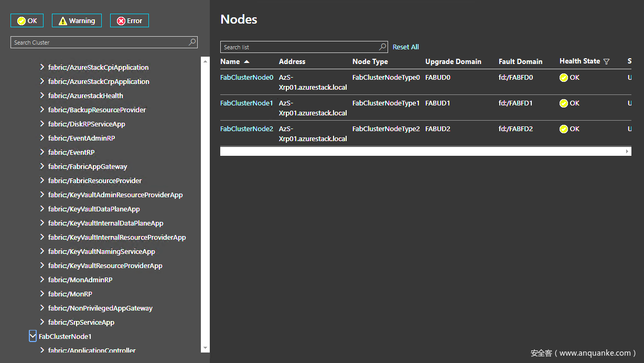The width and height of the screenshot is (644, 363).
Task: Click the Search list magnifier icon
Action: click(x=383, y=47)
